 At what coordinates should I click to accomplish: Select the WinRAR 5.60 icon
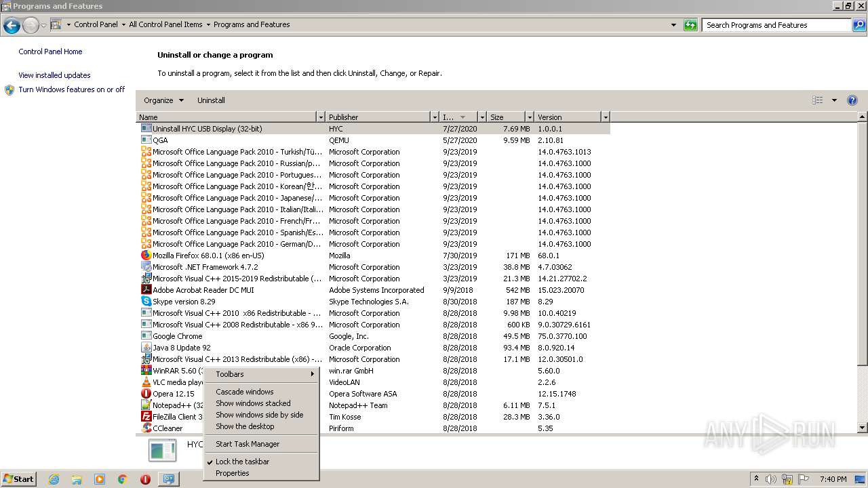(x=146, y=371)
